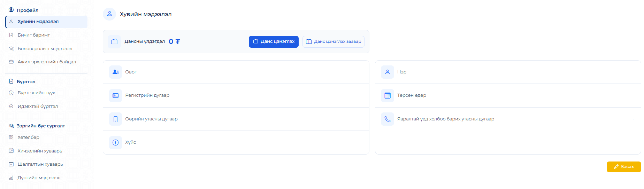Click the calendar icon in Төрсөн өдөр row
Screen dimensions: 644x189
(388, 95)
